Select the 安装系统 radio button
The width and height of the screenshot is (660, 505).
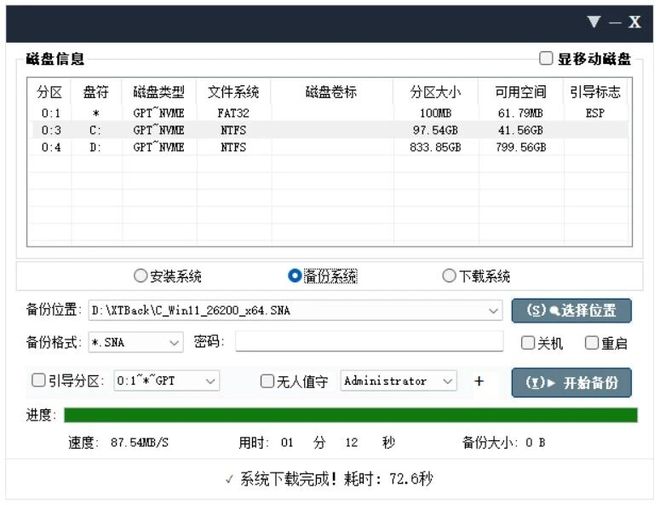140,276
